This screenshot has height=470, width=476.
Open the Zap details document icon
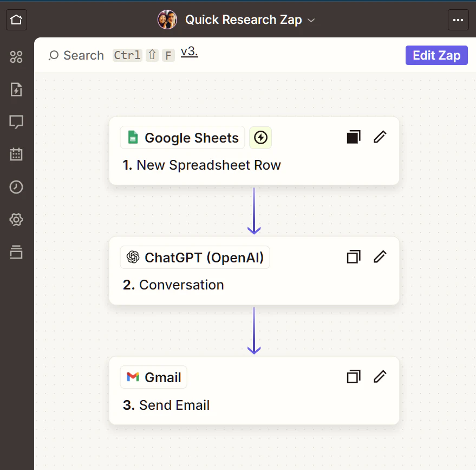point(16,89)
